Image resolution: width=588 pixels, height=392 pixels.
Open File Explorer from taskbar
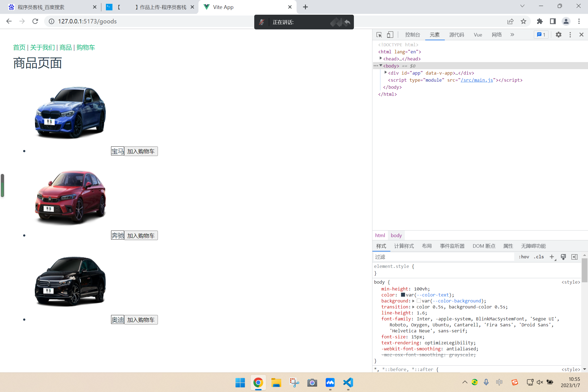tap(276, 382)
